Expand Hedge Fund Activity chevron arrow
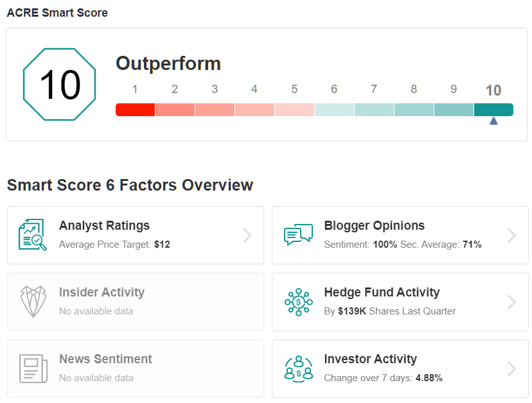 coord(511,302)
